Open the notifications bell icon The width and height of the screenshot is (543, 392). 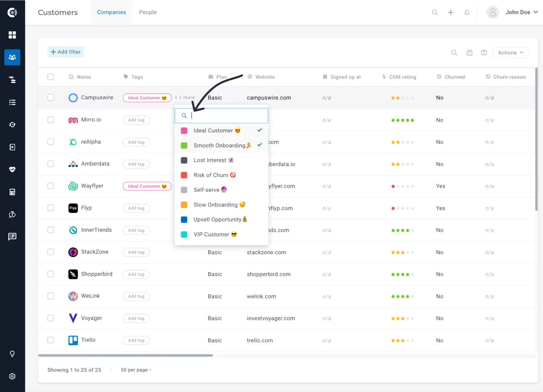467,12
